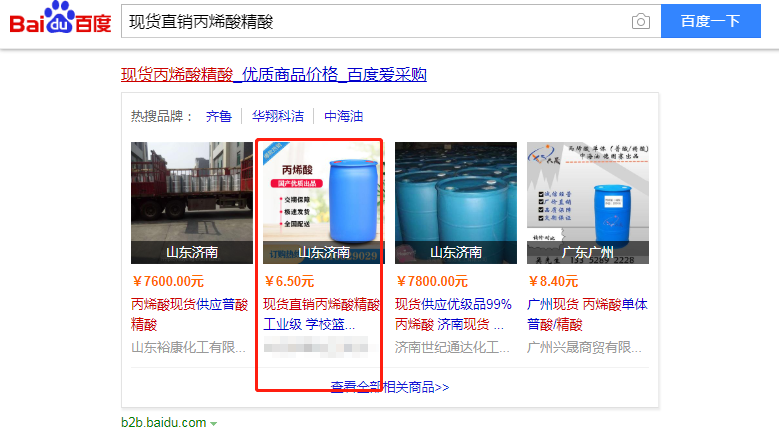Click supplier 济南世纪通达化工 name
Screen dimensions: 779x436
[x=452, y=347]
